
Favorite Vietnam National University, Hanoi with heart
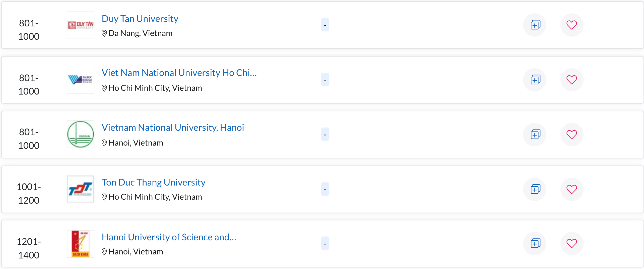(571, 134)
